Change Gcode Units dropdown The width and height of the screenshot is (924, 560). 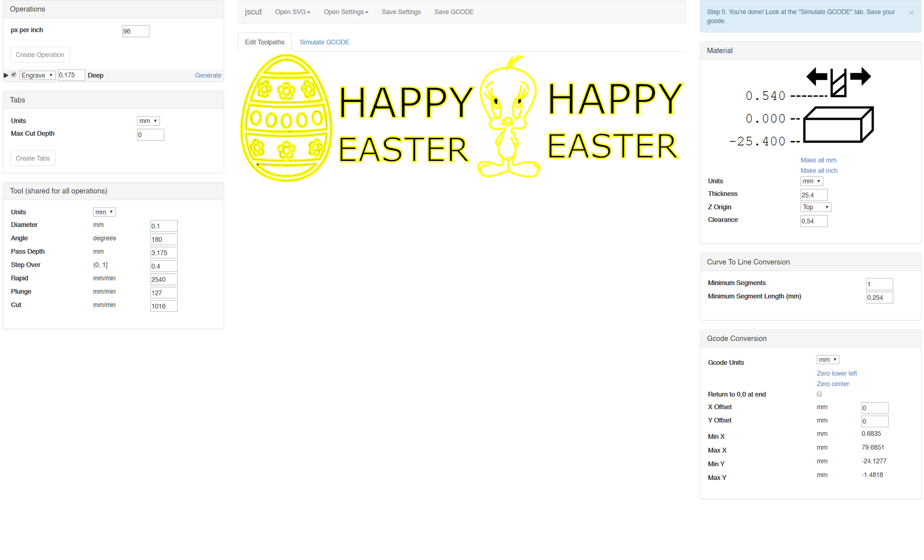click(x=827, y=359)
